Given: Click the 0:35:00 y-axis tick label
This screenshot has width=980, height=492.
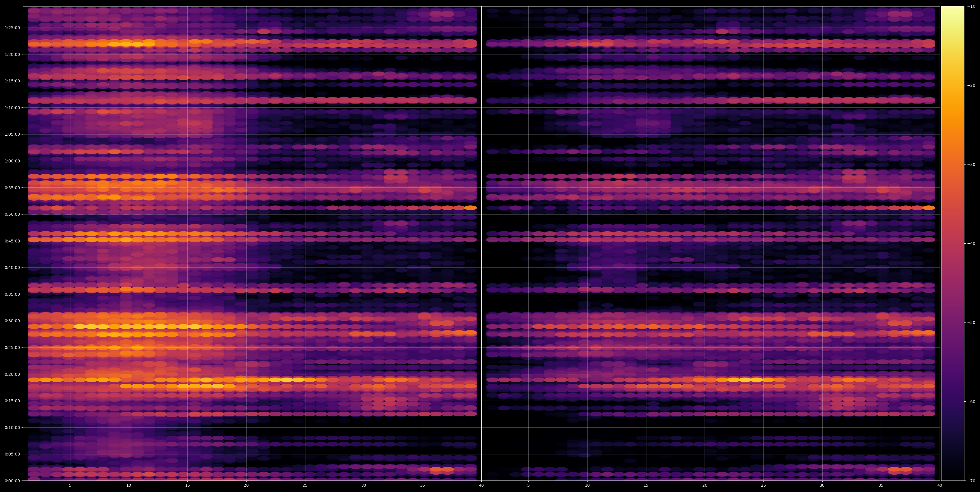Looking at the screenshot, I should pos(13,294).
